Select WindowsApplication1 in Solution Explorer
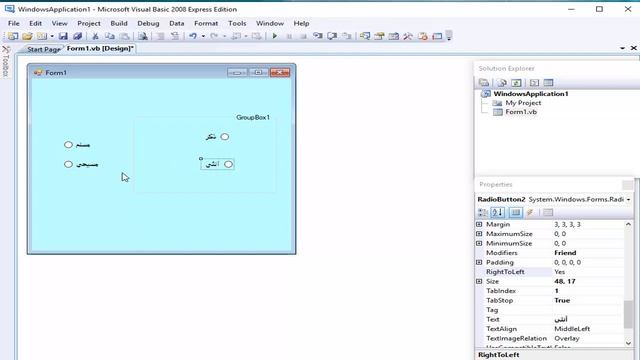The image size is (640, 360). pos(531,93)
